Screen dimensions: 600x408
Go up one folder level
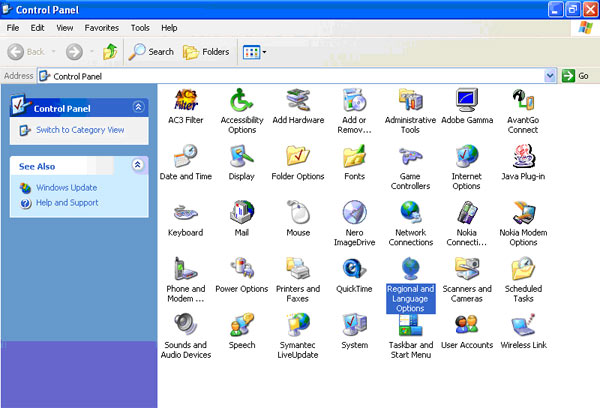tap(110, 52)
